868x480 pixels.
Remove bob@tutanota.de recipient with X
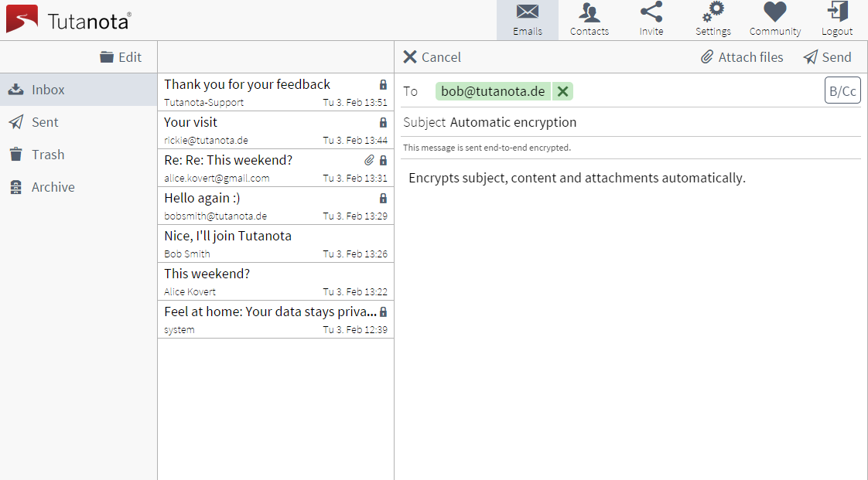pos(562,91)
